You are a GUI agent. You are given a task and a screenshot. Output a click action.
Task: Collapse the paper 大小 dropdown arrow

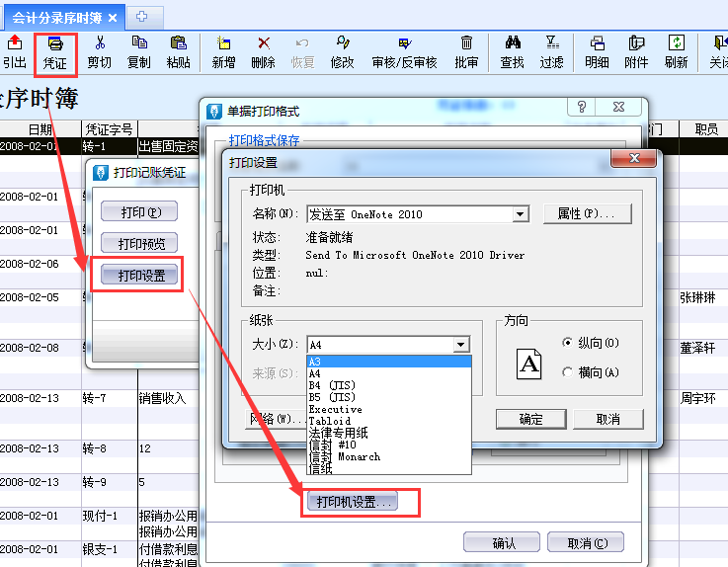[x=460, y=345]
